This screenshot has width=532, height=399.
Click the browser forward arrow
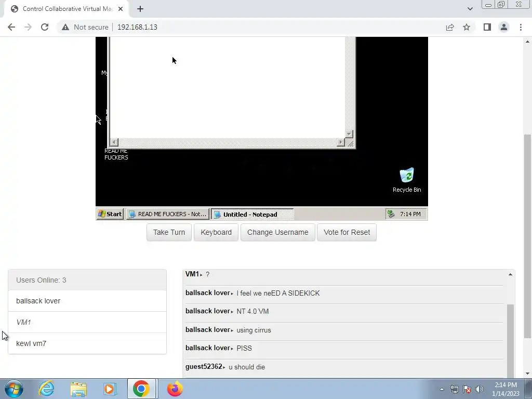(28, 27)
